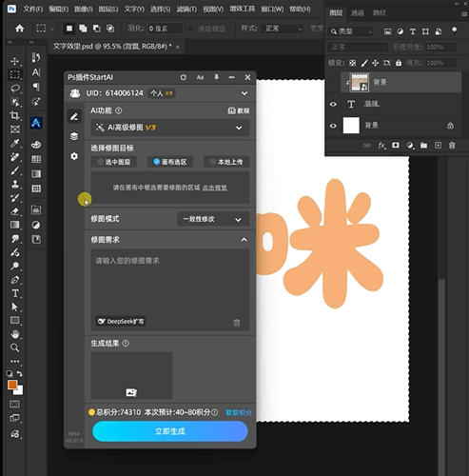469x476 pixels.
Task: Add a layer mask icon
Action: (x=396, y=146)
